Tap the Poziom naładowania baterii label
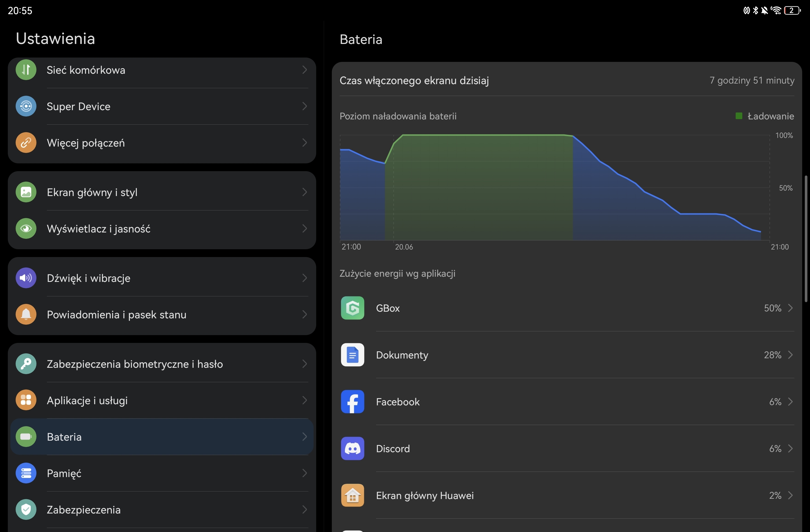The height and width of the screenshot is (532, 810). (x=398, y=116)
